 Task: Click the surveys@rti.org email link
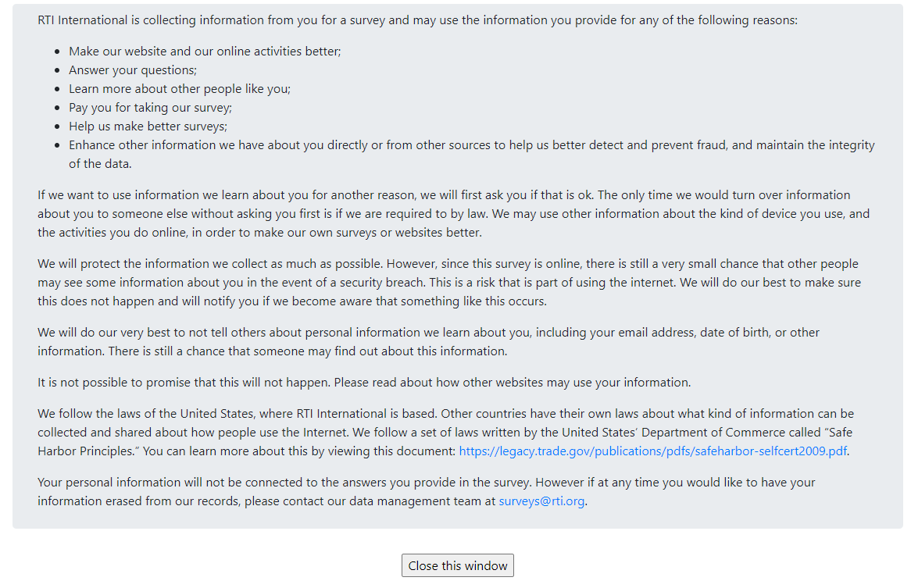click(541, 501)
